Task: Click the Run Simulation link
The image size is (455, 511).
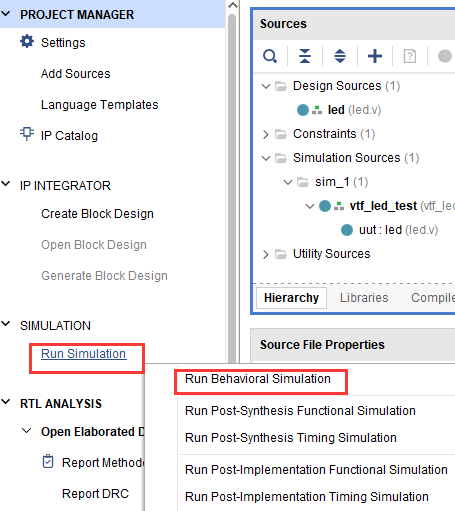Action: coord(83,354)
